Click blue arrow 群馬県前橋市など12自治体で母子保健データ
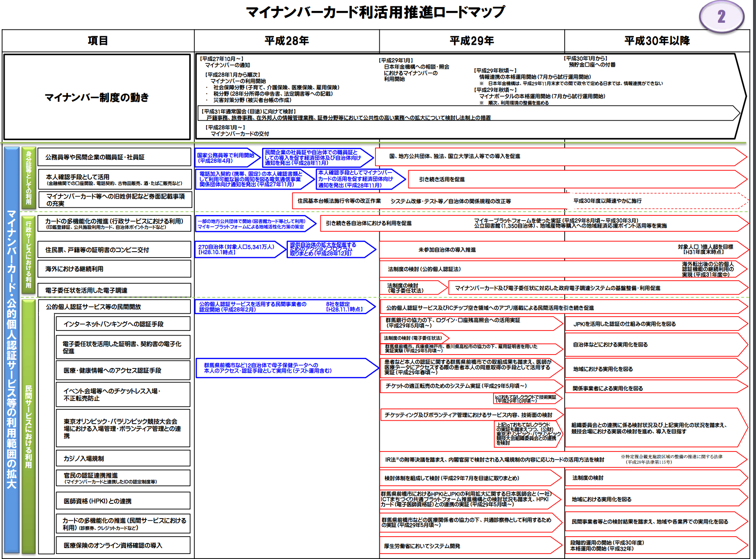Viewport: 756px width, 559px height. [287, 368]
